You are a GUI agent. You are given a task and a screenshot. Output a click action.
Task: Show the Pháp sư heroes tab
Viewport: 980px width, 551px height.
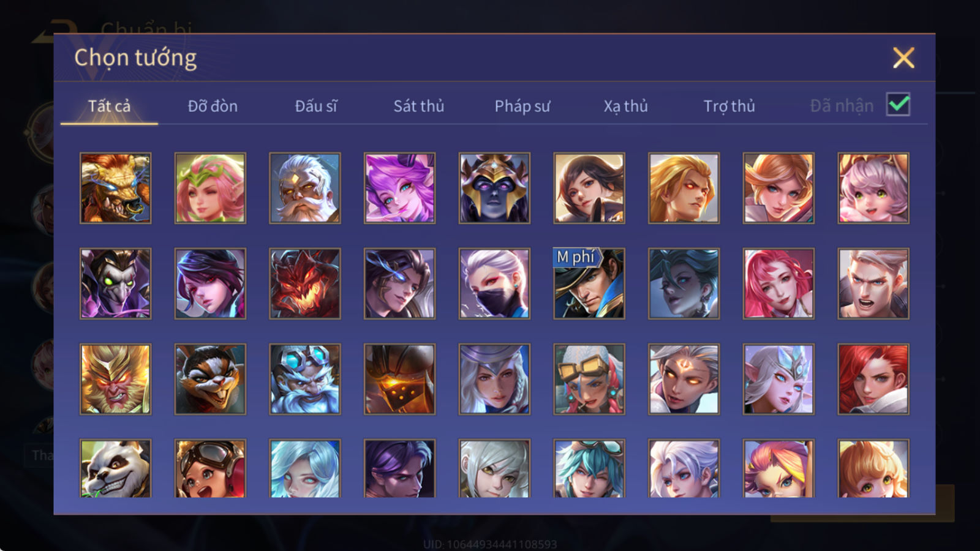[x=522, y=106]
